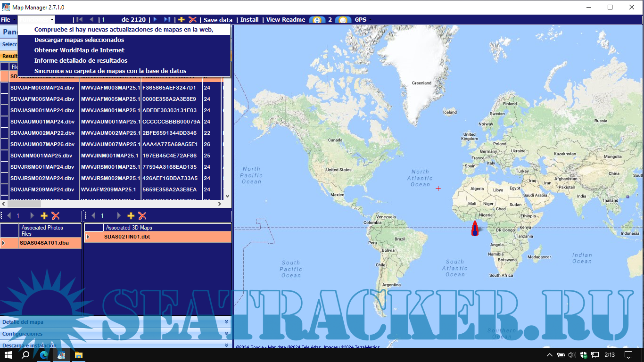This screenshot has height=362, width=644.
Task: Click the View Readme button
Action: [286, 20]
